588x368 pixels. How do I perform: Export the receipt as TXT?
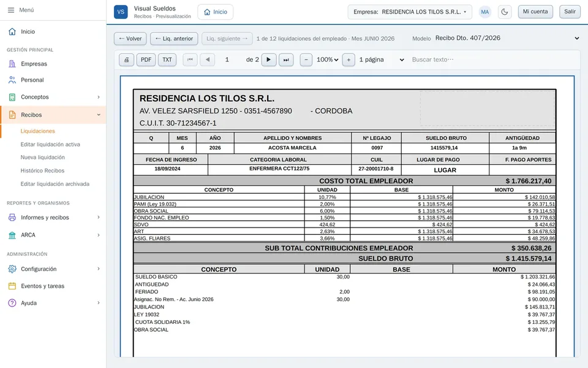[x=167, y=59]
